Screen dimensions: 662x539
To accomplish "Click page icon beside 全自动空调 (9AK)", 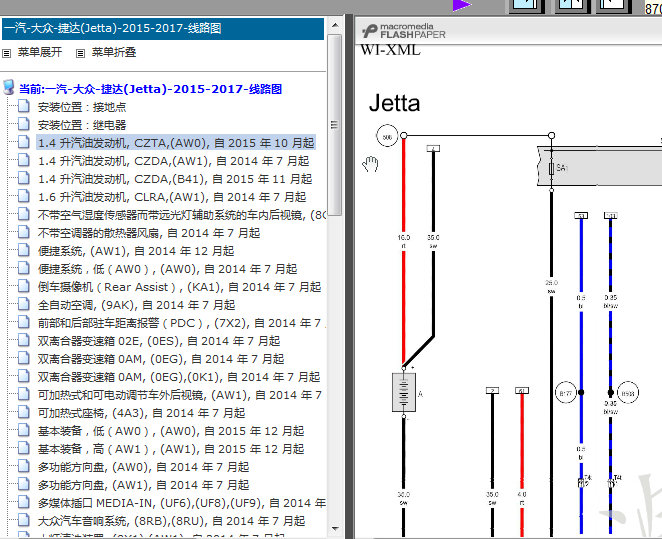I will click(24, 305).
